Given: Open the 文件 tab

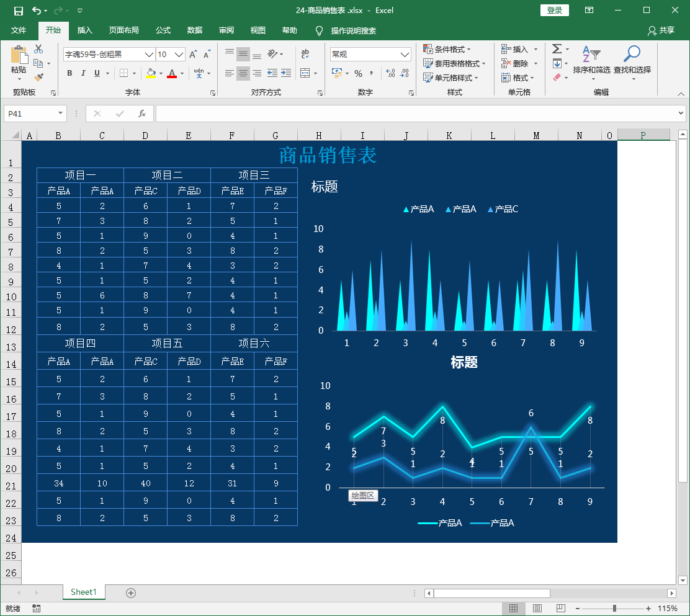Looking at the screenshot, I should click(19, 30).
